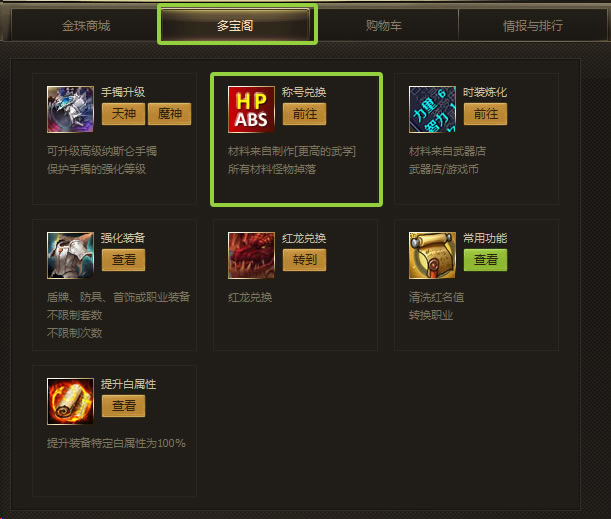The height and width of the screenshot is (519, 611).
Task: Switch to the 金珠商城 tab
Action: coord(86,26)
